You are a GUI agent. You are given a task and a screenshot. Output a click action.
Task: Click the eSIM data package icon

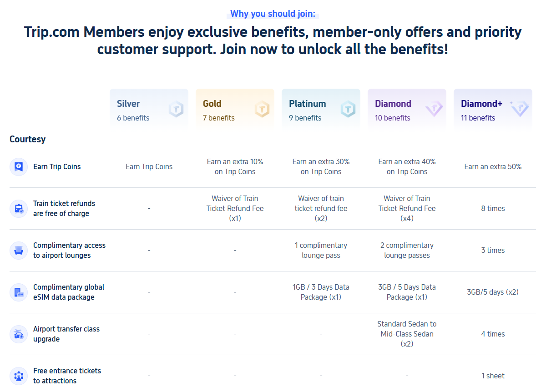pos(19,292)
